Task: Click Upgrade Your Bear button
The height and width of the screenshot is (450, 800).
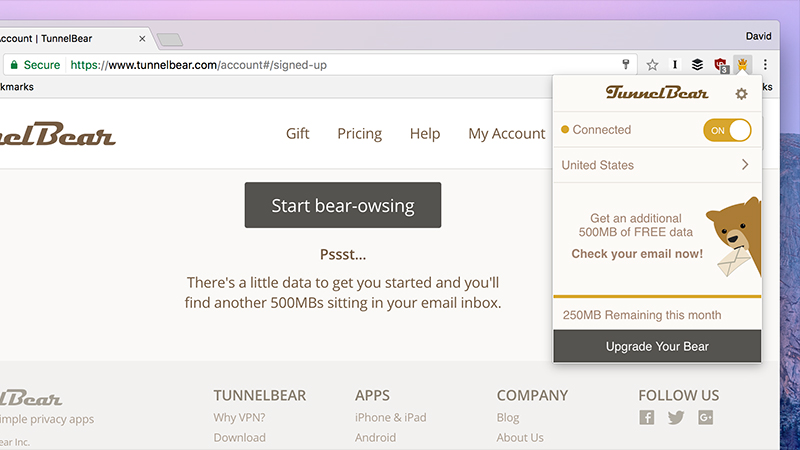Action: point(657,346)
